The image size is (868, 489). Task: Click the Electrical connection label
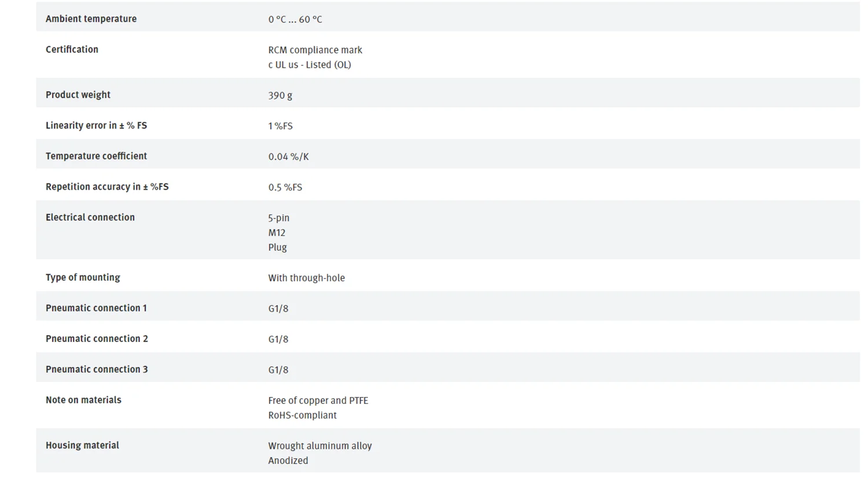point(90,217)
